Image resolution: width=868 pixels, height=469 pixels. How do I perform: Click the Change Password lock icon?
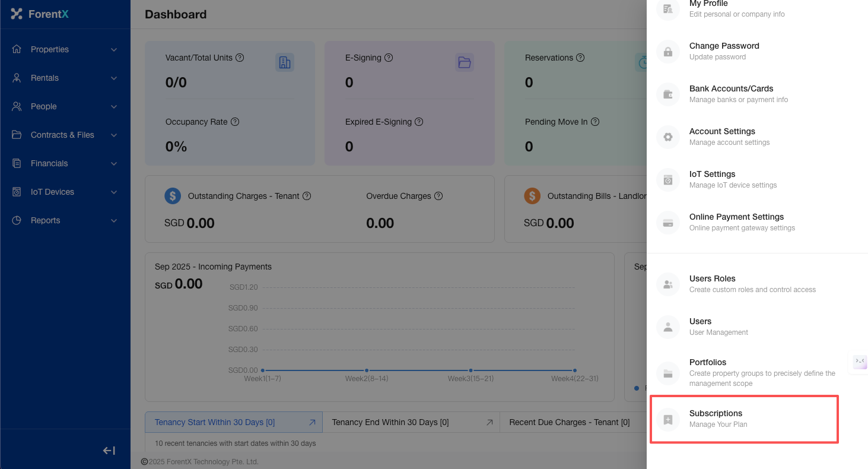click(x=668, y=52)
